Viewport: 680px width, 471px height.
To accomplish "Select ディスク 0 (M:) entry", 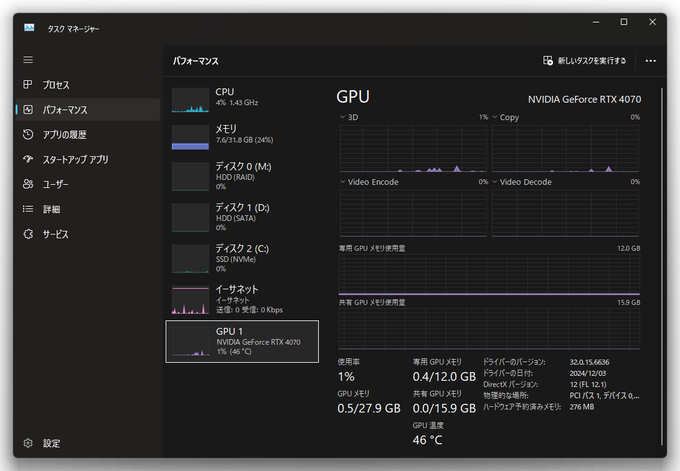I will click(x=242, y=176).
